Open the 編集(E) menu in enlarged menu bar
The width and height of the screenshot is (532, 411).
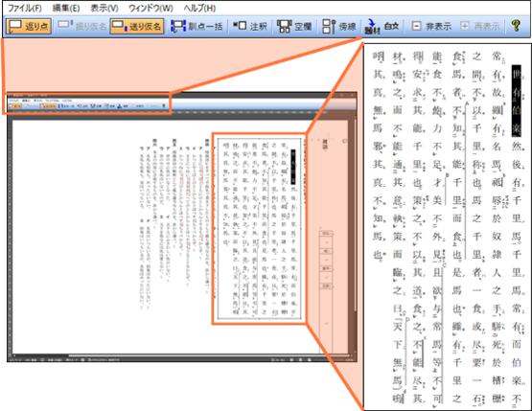point(66,8)
